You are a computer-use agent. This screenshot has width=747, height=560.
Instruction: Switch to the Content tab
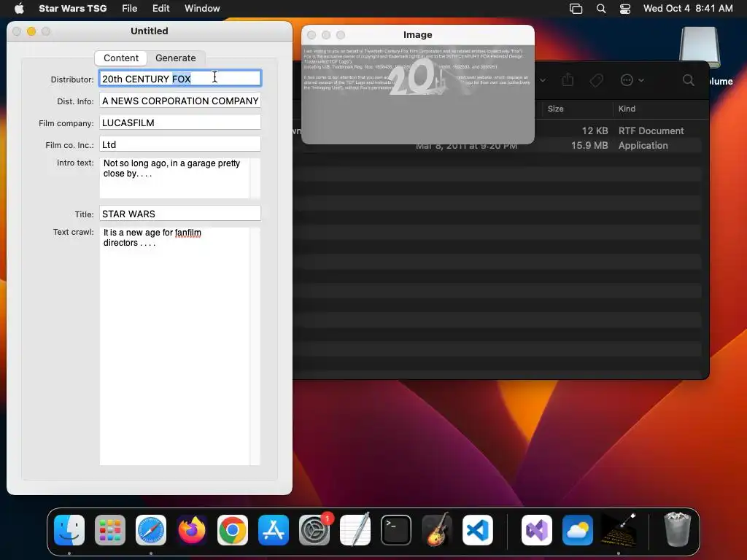[x=121, y=58]
